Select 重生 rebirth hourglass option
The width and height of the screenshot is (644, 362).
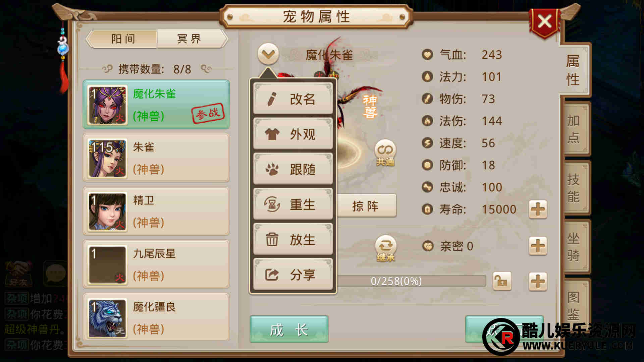293,204
